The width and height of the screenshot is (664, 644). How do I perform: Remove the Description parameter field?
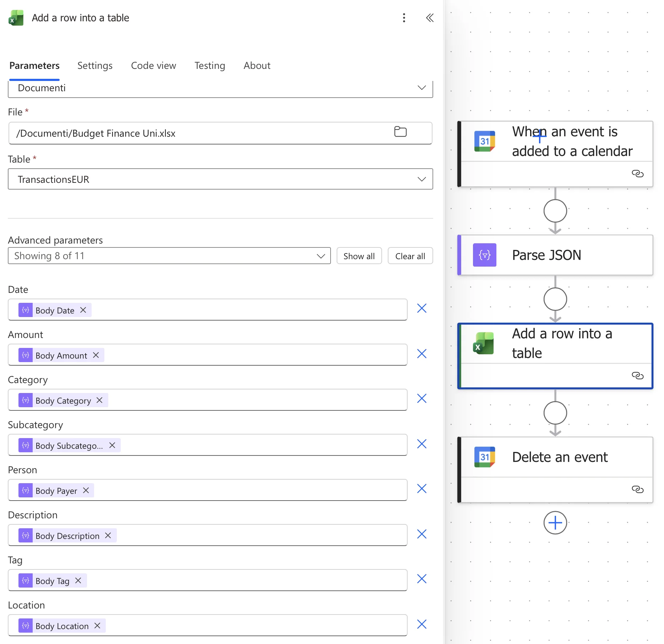tap(421, 534)
